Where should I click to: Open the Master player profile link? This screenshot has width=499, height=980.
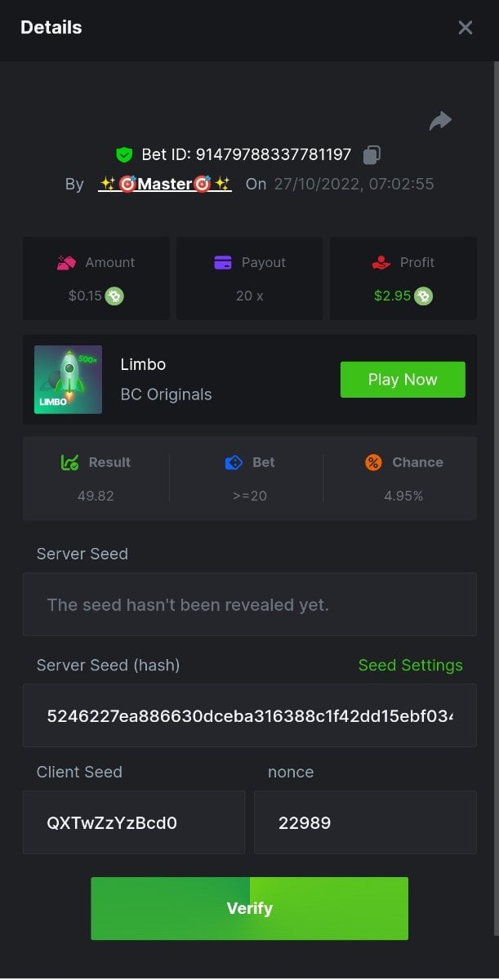point(165,184)
